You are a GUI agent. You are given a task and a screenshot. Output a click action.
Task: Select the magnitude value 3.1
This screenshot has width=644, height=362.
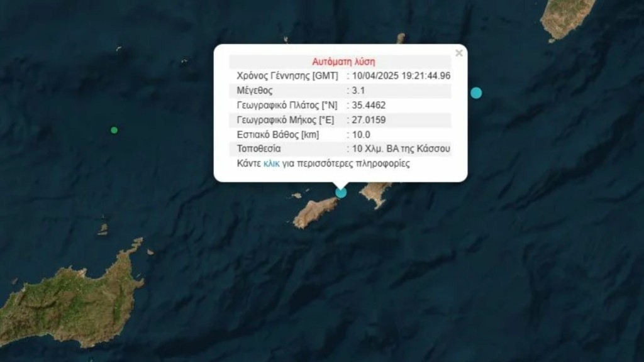coord(358,90)
